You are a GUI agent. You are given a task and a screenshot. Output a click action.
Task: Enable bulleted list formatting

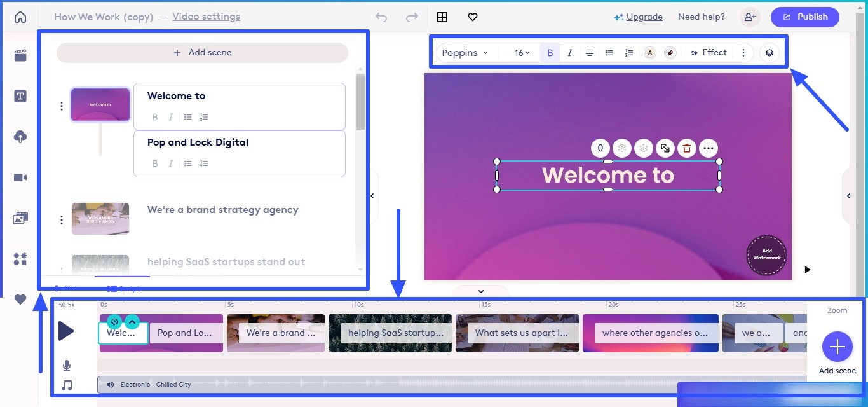[609, 52]
